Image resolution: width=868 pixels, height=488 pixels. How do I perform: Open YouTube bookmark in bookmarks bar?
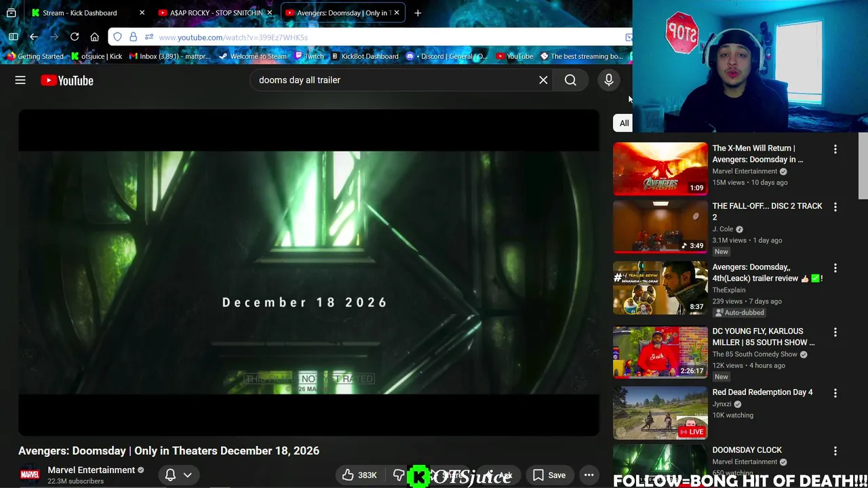[514, 56]
